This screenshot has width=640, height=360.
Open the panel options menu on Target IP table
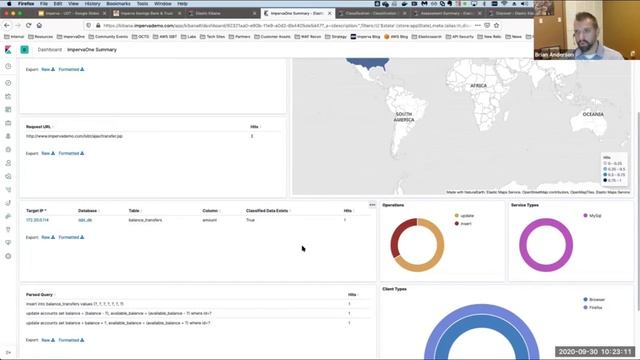(x=372, y=205)
